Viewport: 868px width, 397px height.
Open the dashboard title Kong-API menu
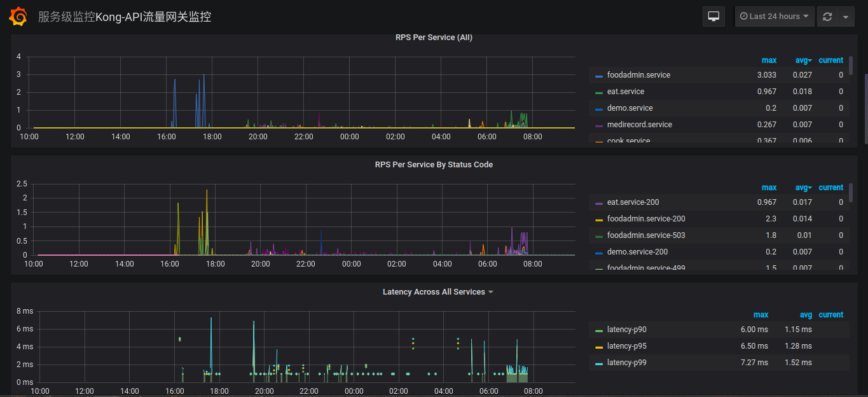pos(124,17)
